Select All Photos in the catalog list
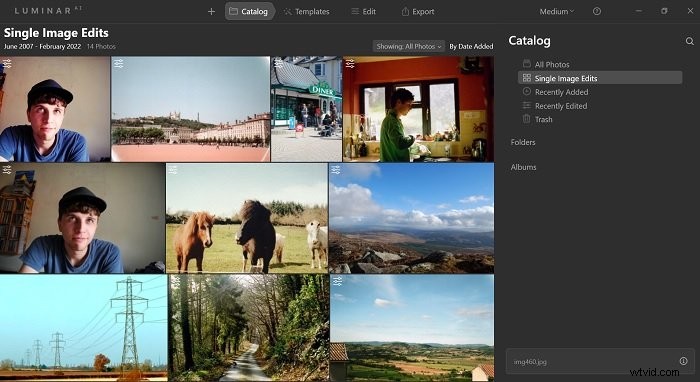This screenshot has width=700, height=382. click(x=552, y=64)
